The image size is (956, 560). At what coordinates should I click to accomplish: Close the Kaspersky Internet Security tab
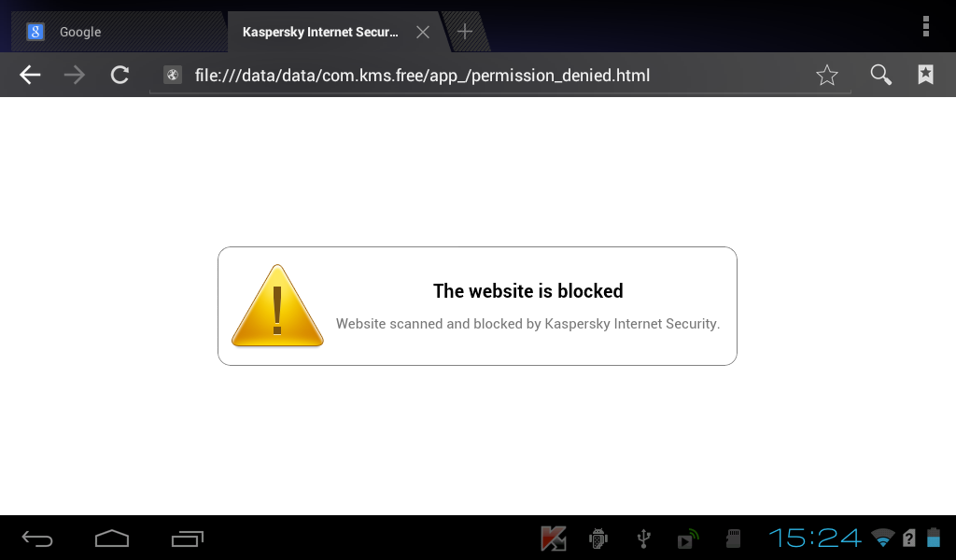click(423, 33)
